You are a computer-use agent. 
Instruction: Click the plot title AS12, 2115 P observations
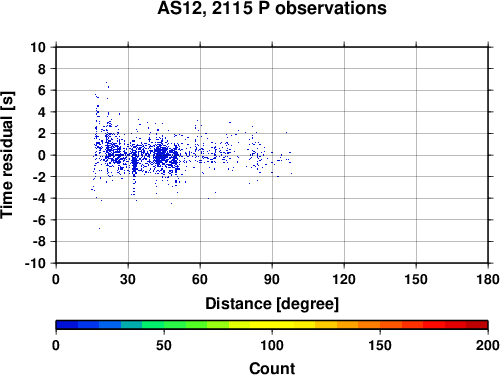click(272, 8)
